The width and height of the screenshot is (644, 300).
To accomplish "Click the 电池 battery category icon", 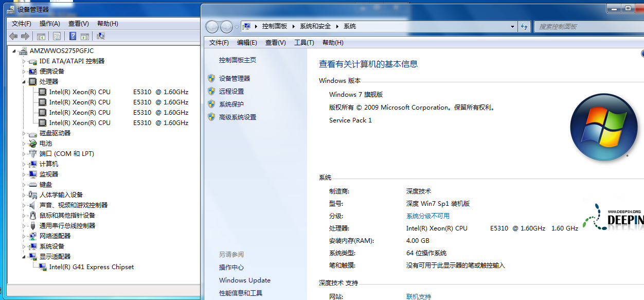I will pyautogui.click(x=33, y=143).
